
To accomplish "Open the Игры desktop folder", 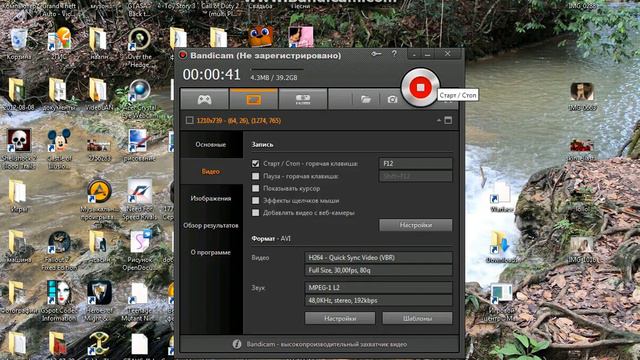I will [x=18, y=196].
